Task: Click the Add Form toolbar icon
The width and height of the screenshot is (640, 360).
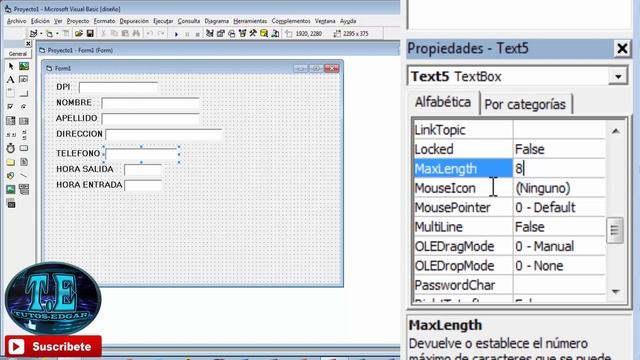Action: pos(49,33)
